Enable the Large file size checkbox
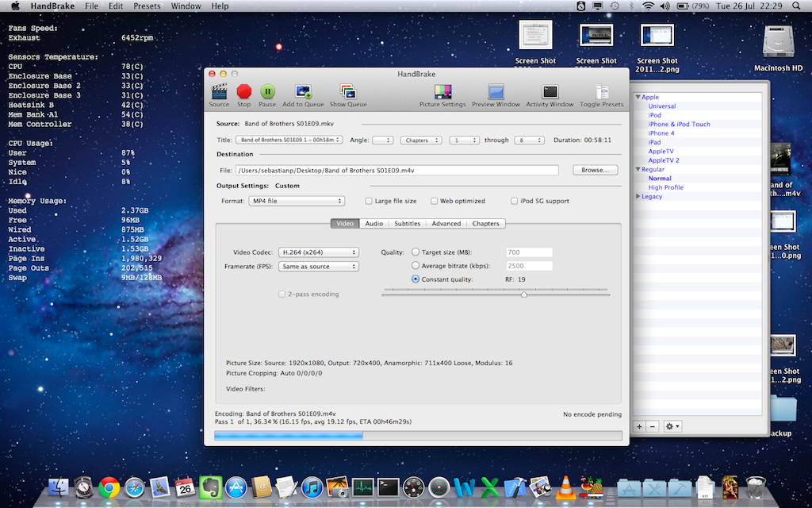The width and height of the screenshot is (812, 508). pos(369,202)
